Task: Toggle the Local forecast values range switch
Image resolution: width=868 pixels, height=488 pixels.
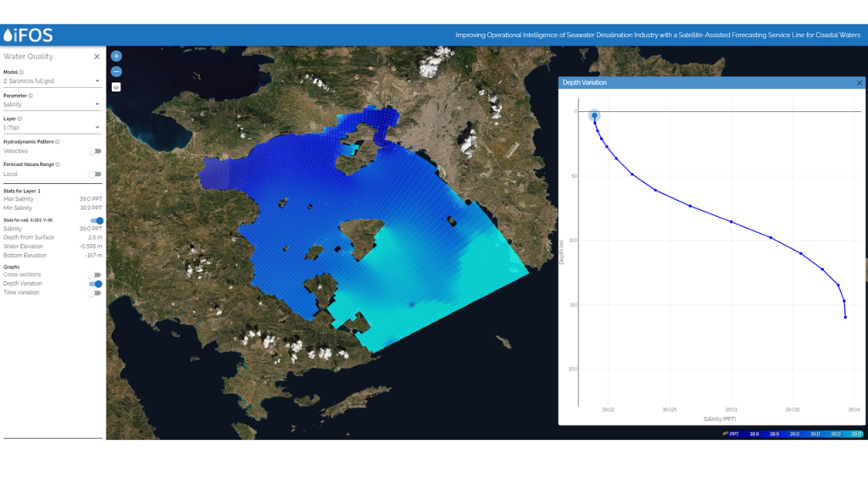Action: click(96, 174)
